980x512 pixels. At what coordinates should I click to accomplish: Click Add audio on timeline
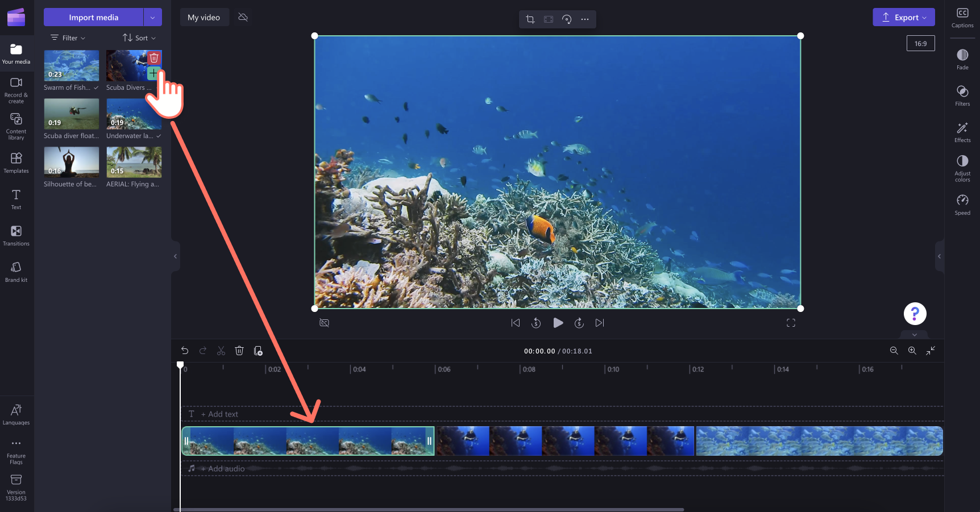click(x=223, y=469)
